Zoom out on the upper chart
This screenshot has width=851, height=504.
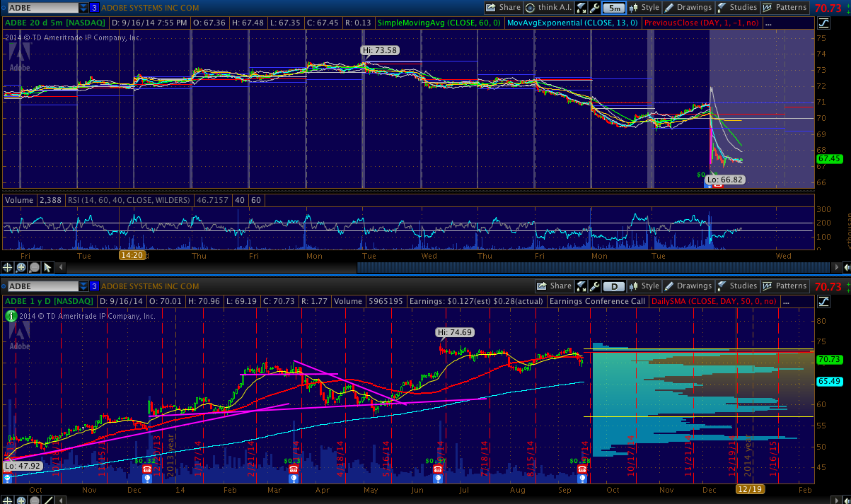(34, 267)
